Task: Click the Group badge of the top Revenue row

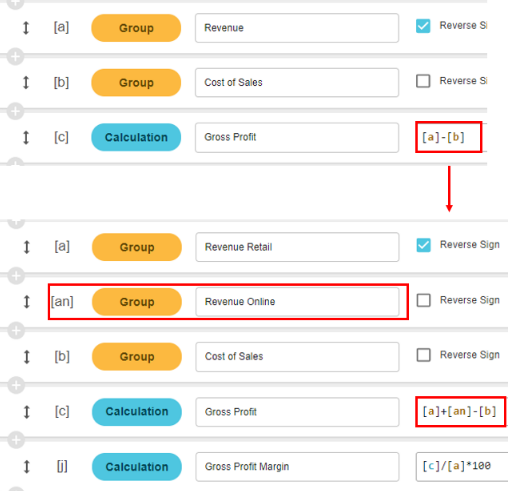Action: coord(136,28)
